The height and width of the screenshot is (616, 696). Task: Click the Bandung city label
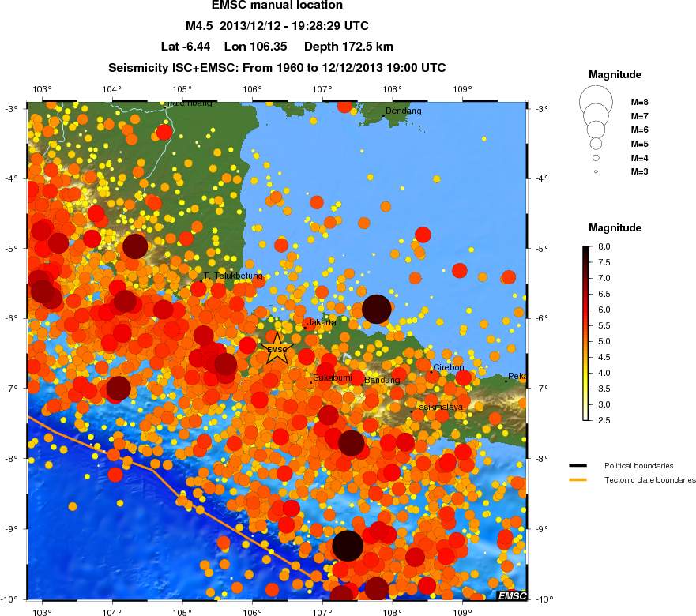382,380
